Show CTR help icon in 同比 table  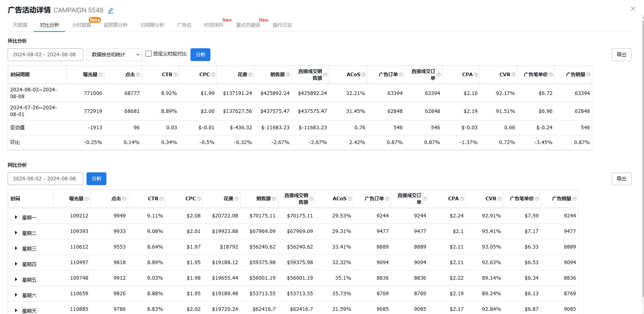click(x=161, y=199)
